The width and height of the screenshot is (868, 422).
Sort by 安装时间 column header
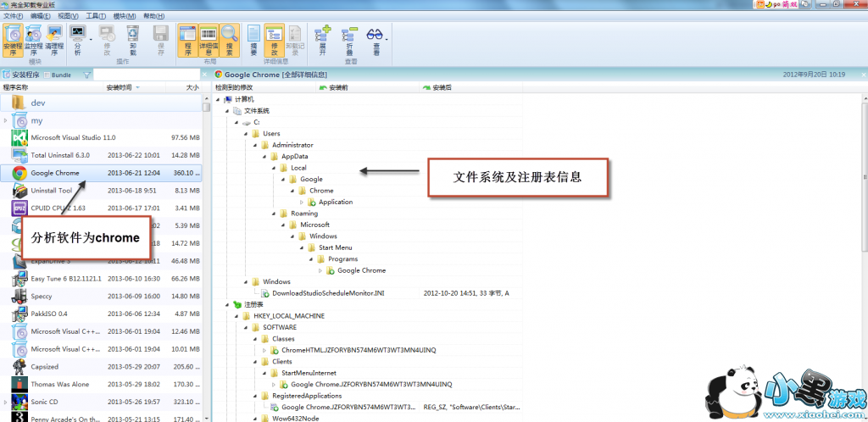(x=135, y=87)
